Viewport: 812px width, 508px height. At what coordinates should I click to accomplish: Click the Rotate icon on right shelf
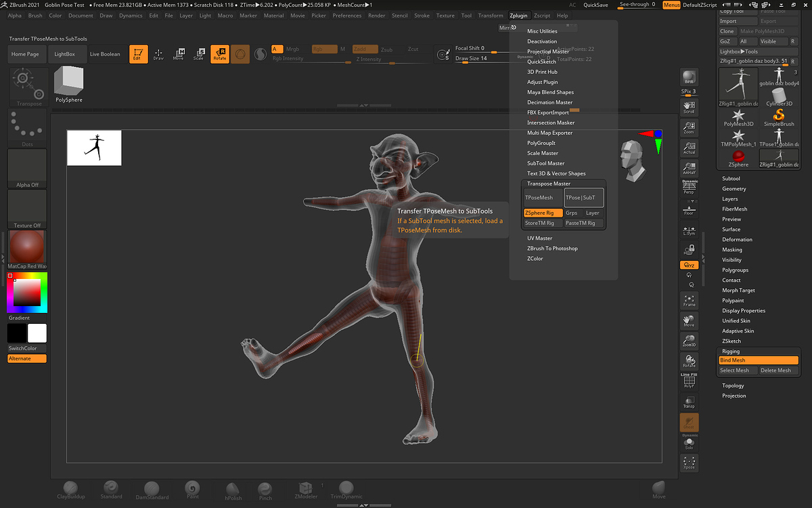click(689, 361)
